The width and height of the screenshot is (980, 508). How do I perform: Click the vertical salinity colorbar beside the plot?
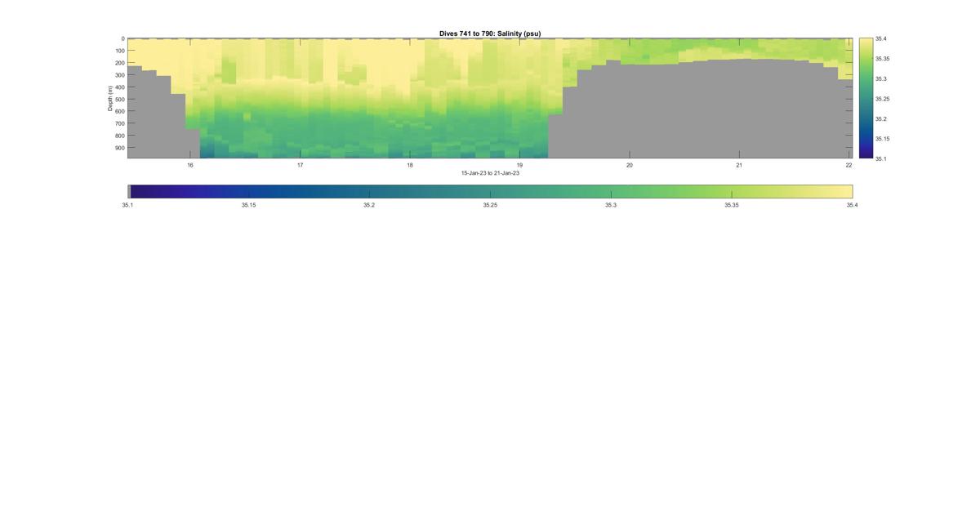point(866,98)
